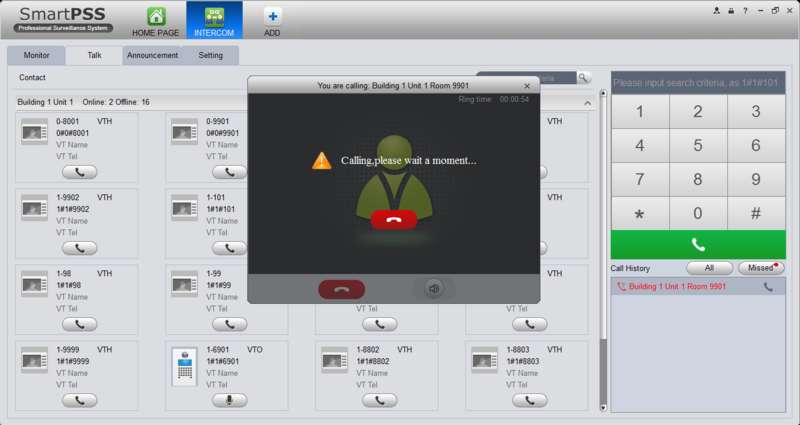
Task: Open the user account icon in title bar
Action: (717, 11)
